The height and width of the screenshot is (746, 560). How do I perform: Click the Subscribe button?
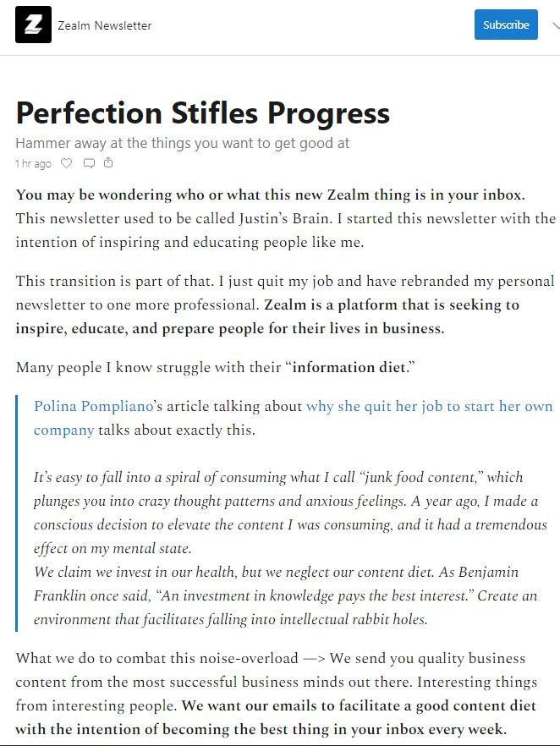point(506,25)
